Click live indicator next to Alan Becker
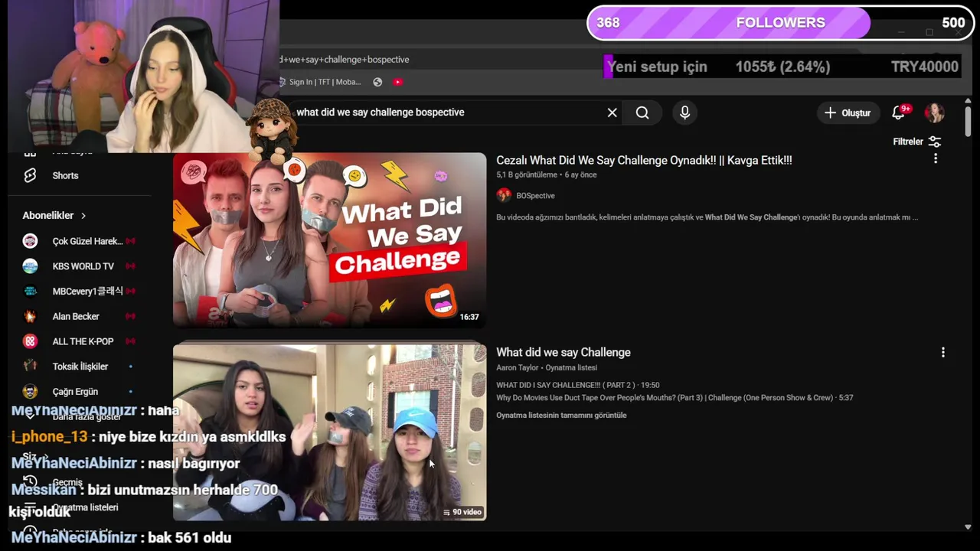980x551 pixels. [130, 316]
